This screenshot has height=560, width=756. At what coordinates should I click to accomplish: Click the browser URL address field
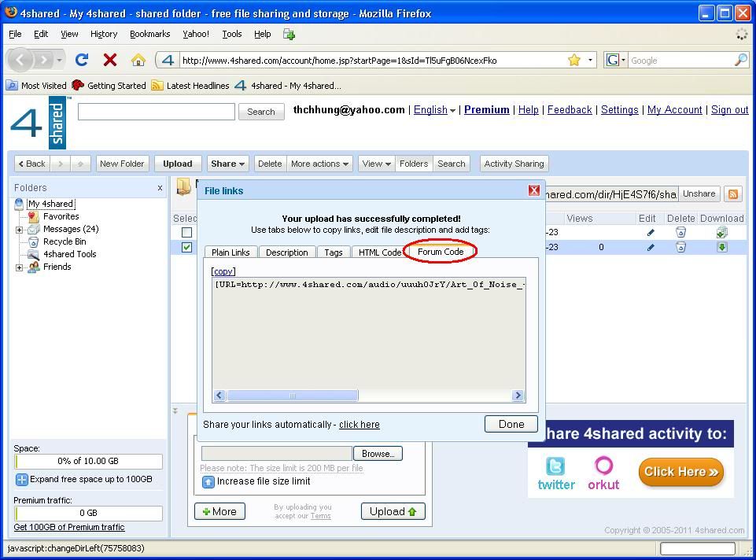pyautogui.click(x=374, y=61)
